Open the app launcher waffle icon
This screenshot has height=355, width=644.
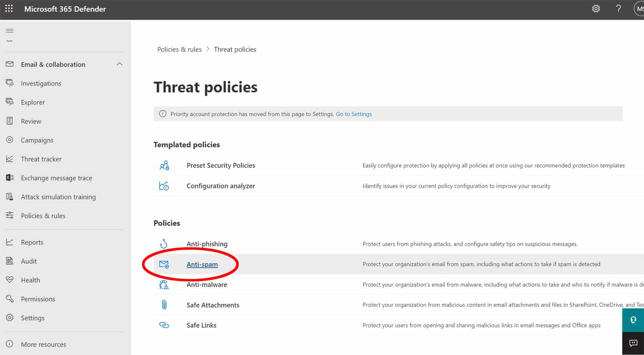point(9,8)
